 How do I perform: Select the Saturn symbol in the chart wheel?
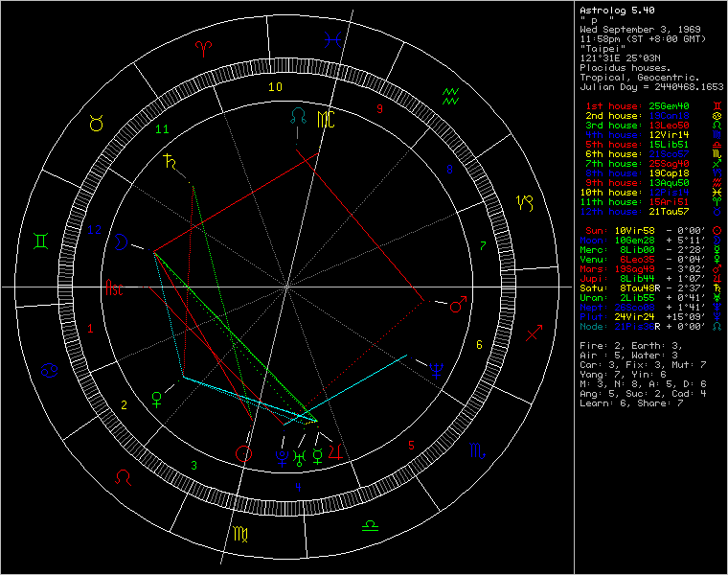[171, 162]
